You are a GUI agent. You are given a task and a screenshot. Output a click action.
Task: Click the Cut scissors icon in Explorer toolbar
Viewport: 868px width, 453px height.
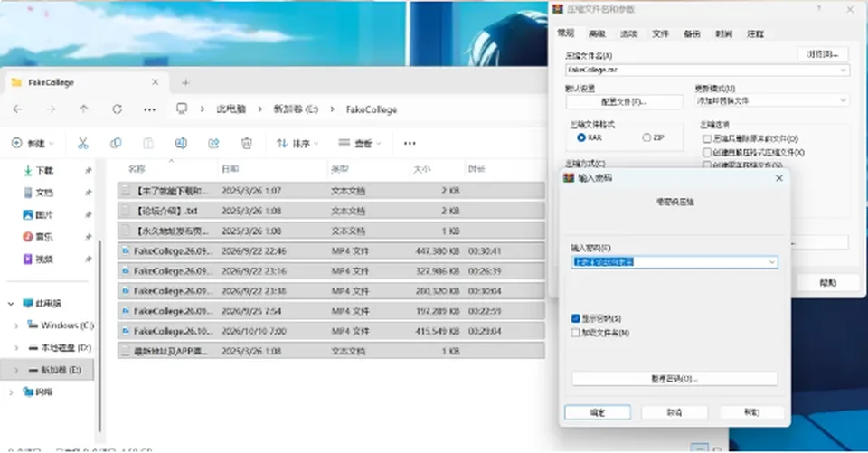click(x=83, y=144)
